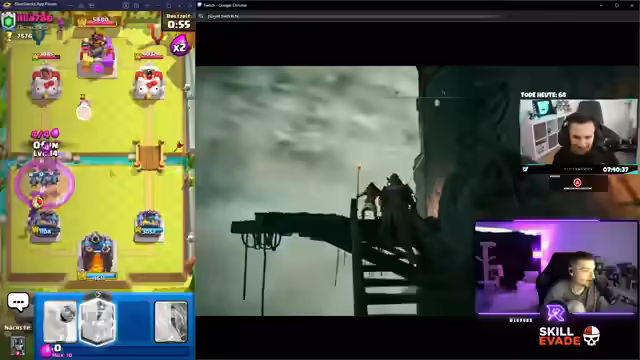
Task: Click the top streamer webcam overlay
Action: 578,132
